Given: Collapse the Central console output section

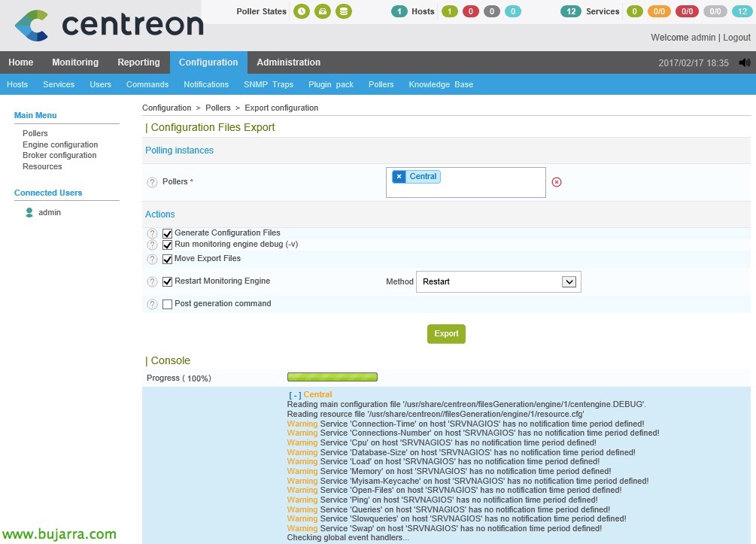Looking at the screenshot, I should pyautogui.click(x=295, y=395).
